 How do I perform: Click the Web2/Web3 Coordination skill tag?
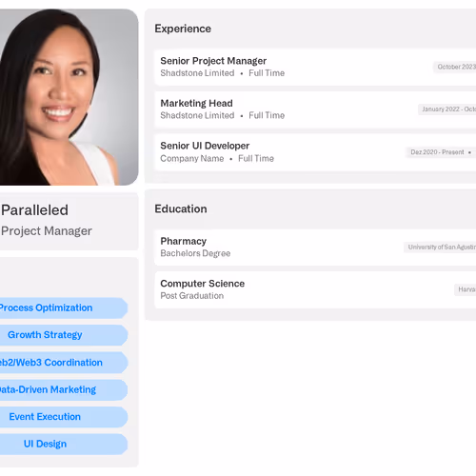(x=64, y=363)
